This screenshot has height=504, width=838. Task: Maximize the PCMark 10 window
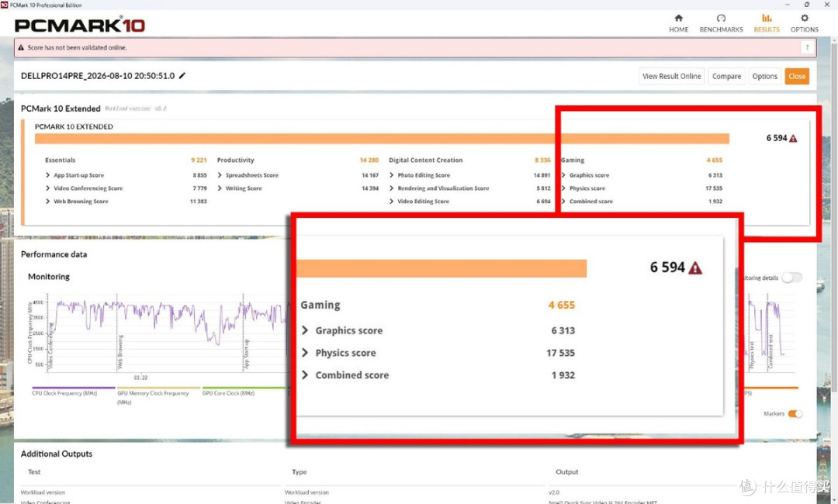807,5
